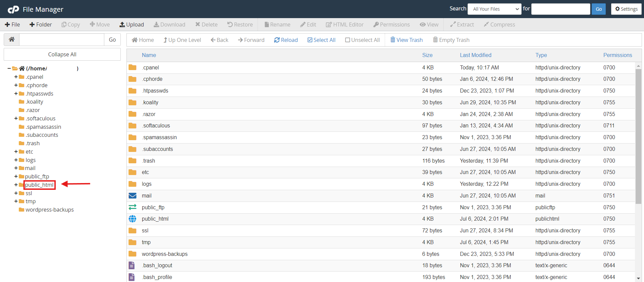
Task: Expand the .cpanel tree node
Action: [x=16, y=77]
